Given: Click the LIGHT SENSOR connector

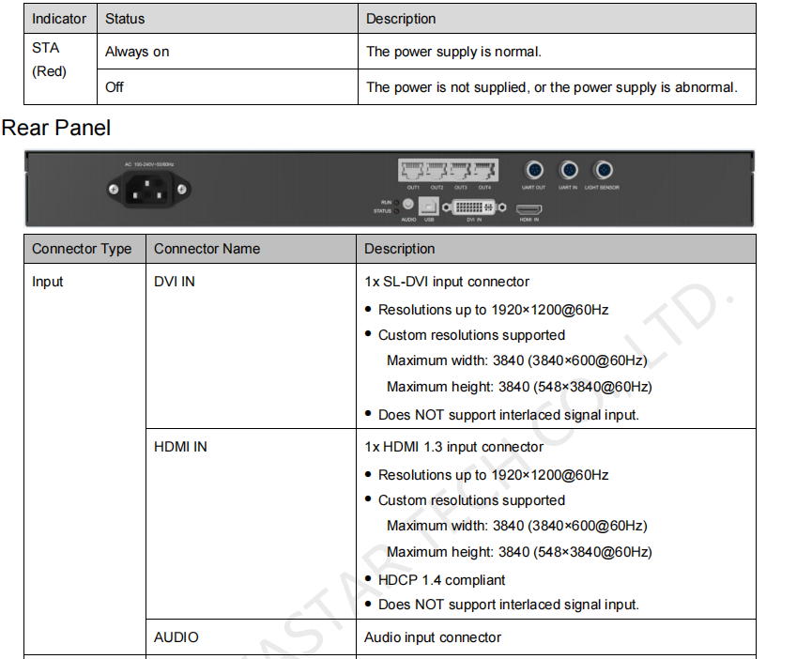Looking at the screenshot, I should [603, 171].
